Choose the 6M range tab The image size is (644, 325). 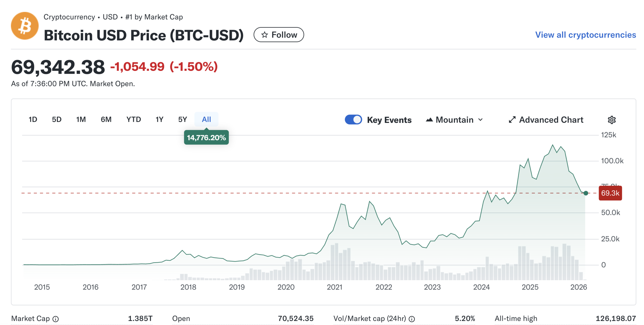pyautogui.click(x=106, y=119)
